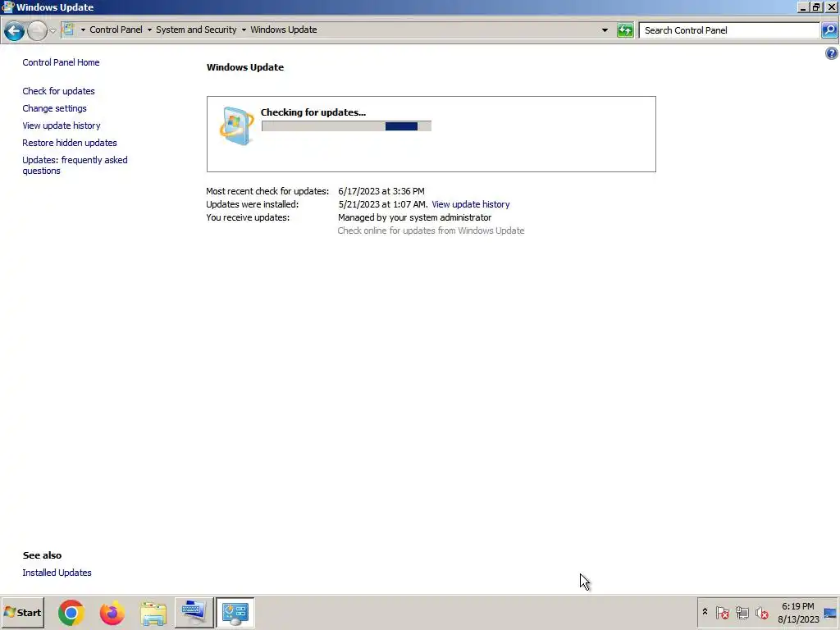
Task: Go back with the blue back arrow
Action: click(15, 30)
